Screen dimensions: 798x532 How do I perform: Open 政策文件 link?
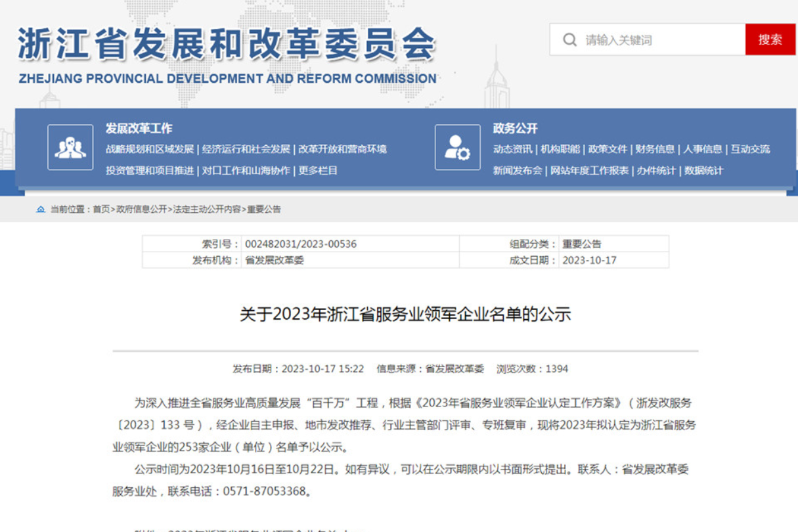tap(608, 149)
